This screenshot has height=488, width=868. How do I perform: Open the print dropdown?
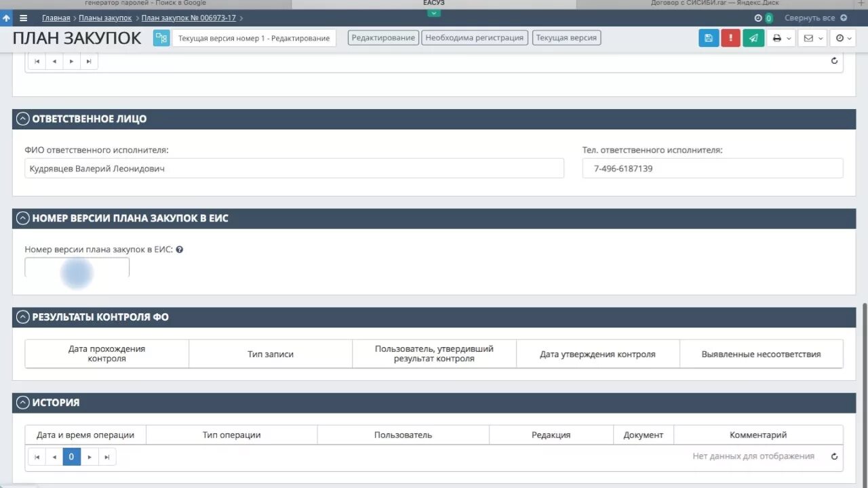(781, 38)
